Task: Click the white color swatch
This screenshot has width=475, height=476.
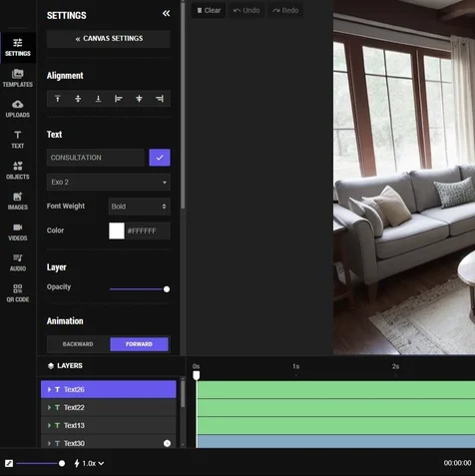Action: 117,231
